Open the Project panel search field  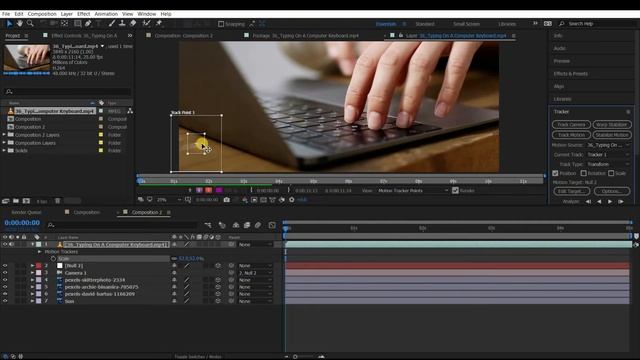point(67,91)
